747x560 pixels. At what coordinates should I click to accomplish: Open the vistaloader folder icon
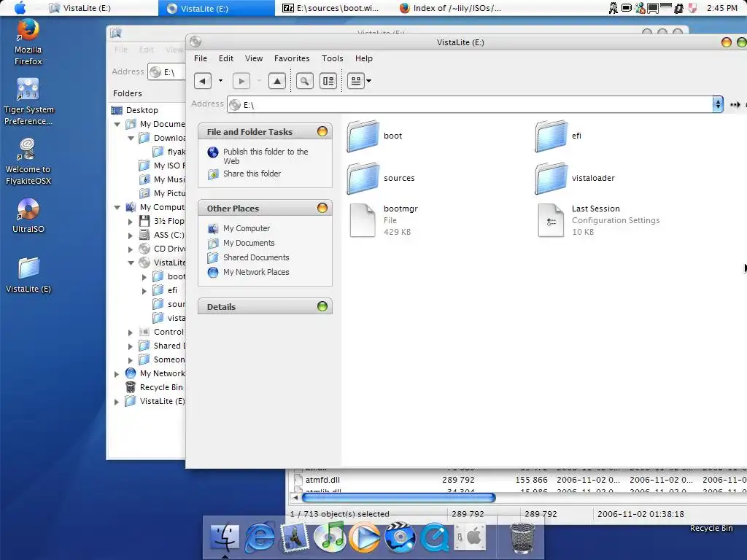tap(551, 178)
